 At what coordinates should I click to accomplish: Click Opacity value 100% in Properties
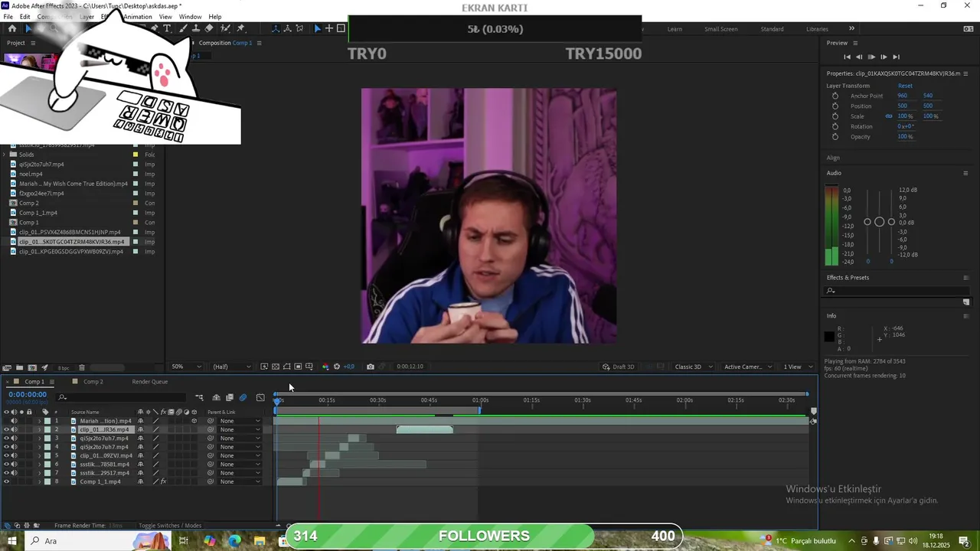(905, 136)
